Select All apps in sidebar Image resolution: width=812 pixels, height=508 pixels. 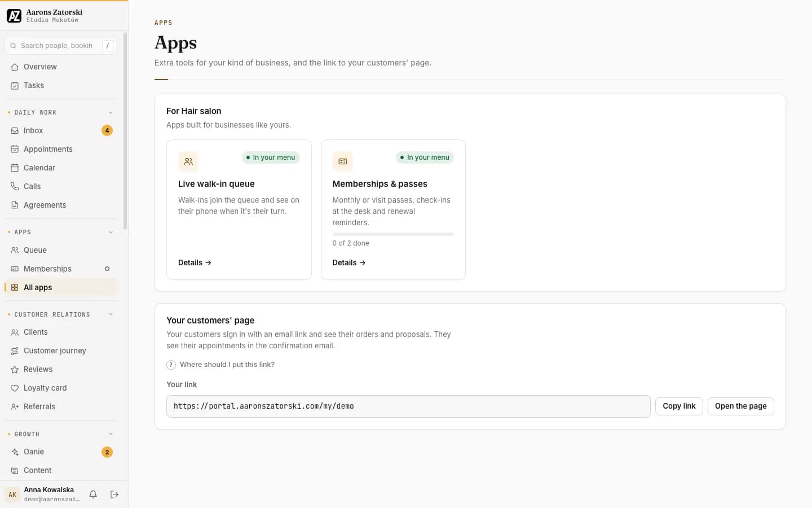61,288
